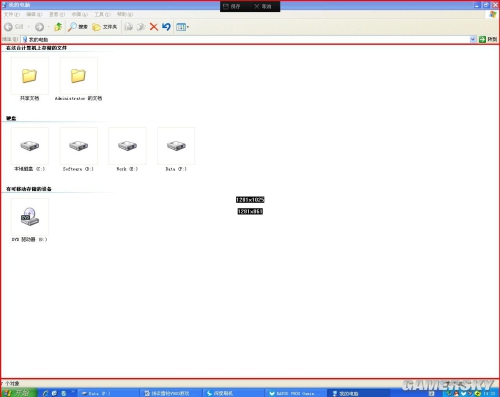
Task: Click the Back navigation arrow button
Action: click(x=13, y=27)
